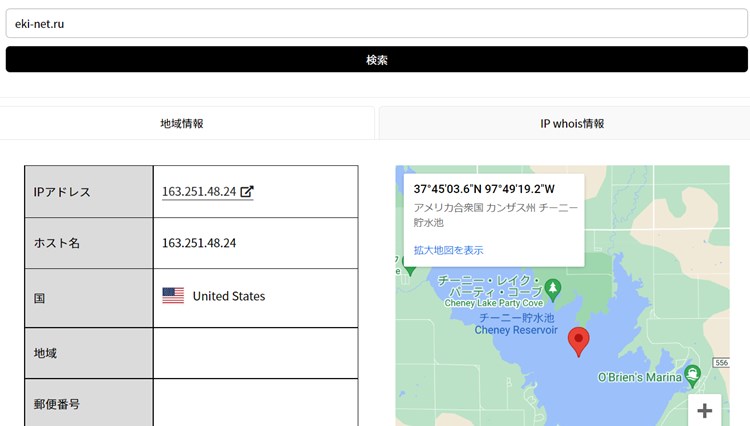750x426 pixels.
Task: Select the United States country text
Action: [229, 296]
